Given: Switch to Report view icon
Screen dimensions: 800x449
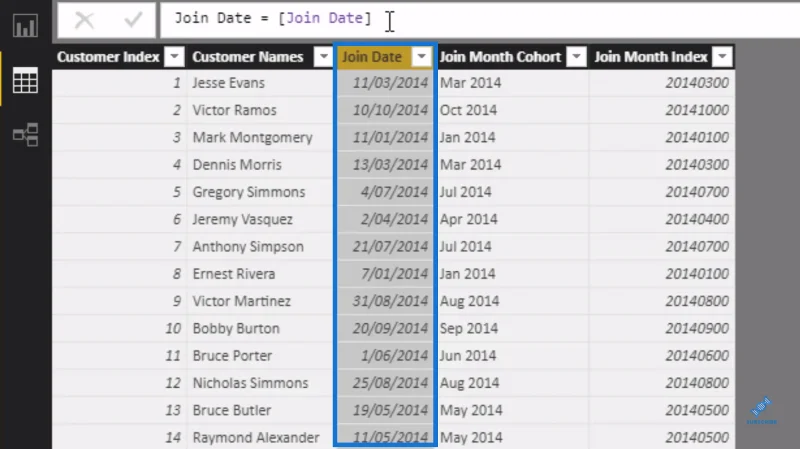Looking at the screenshot, I should [x=26, y=25].
